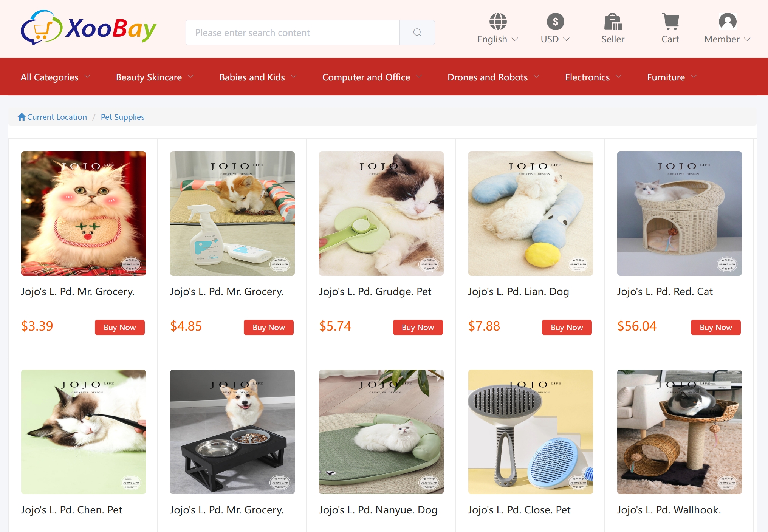Open the All Categories dropdown menu
The height and width of the screenshot is (532, 768).
pyautogui.click(x=56, y=77)
